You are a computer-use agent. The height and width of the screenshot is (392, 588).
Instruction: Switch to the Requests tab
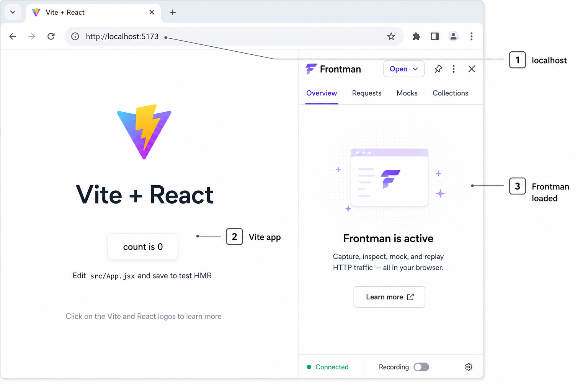(x=367, y=93)
